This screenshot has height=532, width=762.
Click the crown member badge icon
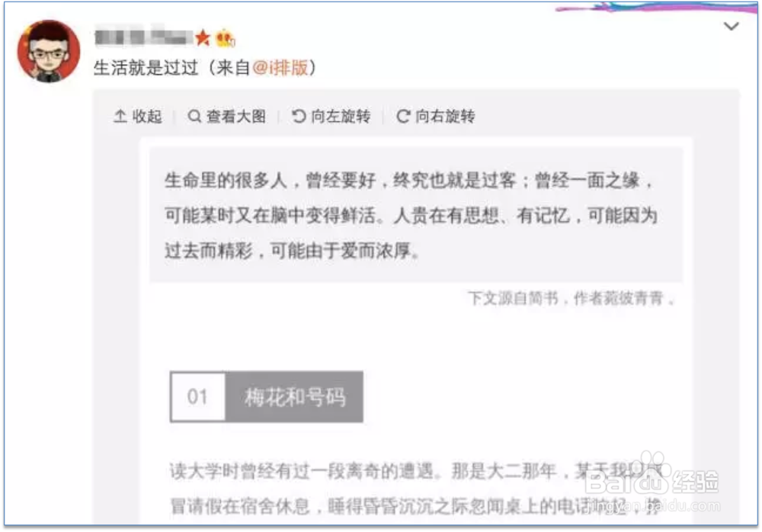click(x=225, y=38)
